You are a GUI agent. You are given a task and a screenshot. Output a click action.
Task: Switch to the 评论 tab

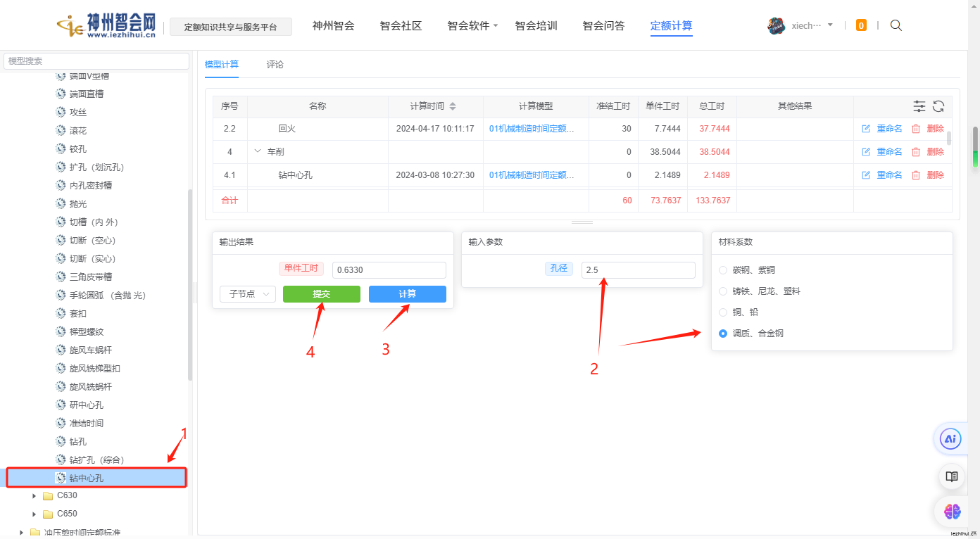click(x=275, y=65)
